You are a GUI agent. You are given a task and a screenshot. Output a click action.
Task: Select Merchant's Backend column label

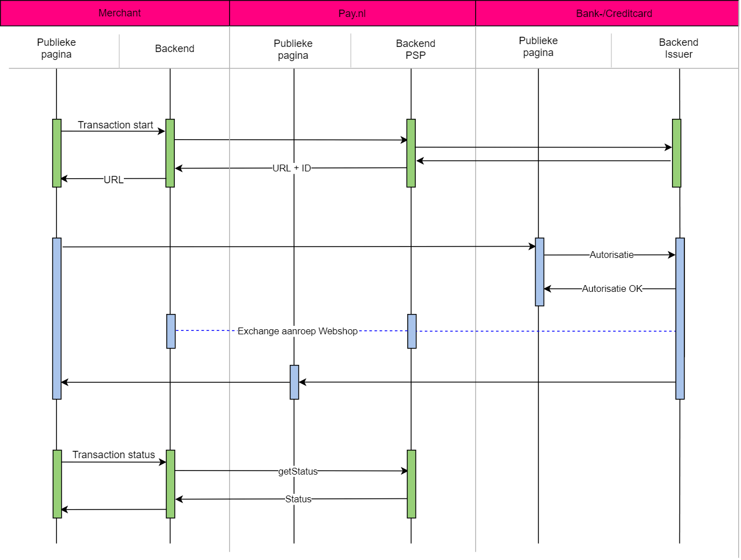click(x=174, y=49)
